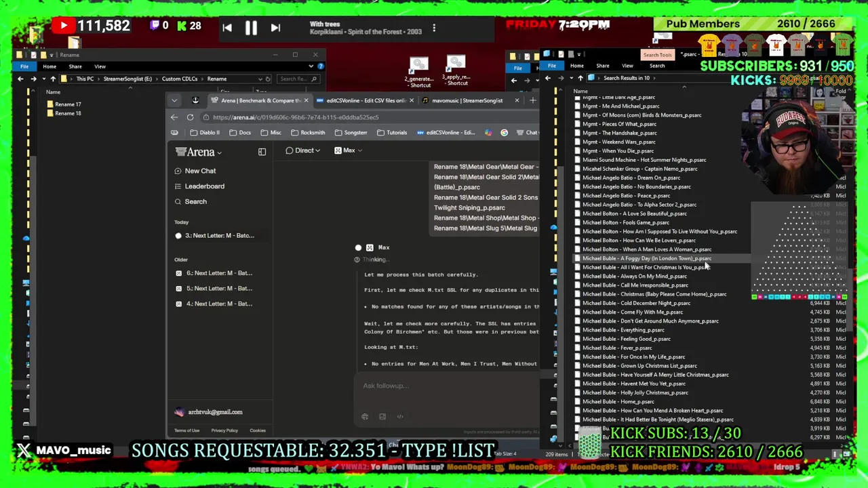Open the archtvuk@gmail.com account menu

[209, 412]
